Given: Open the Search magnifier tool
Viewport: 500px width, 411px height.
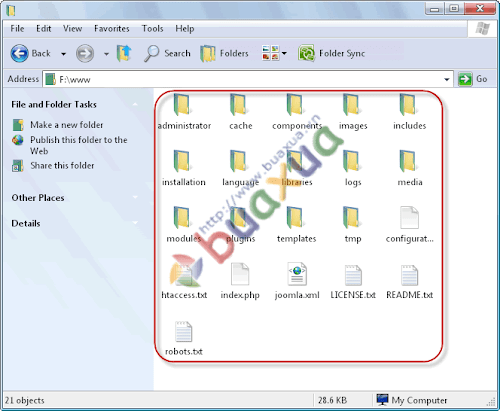Looking at the screenshot, I should coord(152,53).
